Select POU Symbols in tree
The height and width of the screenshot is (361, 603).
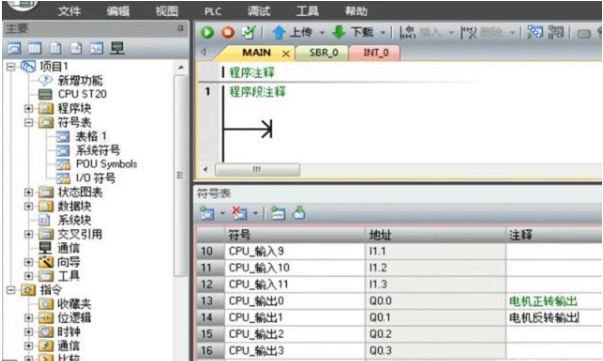point(107,164)
